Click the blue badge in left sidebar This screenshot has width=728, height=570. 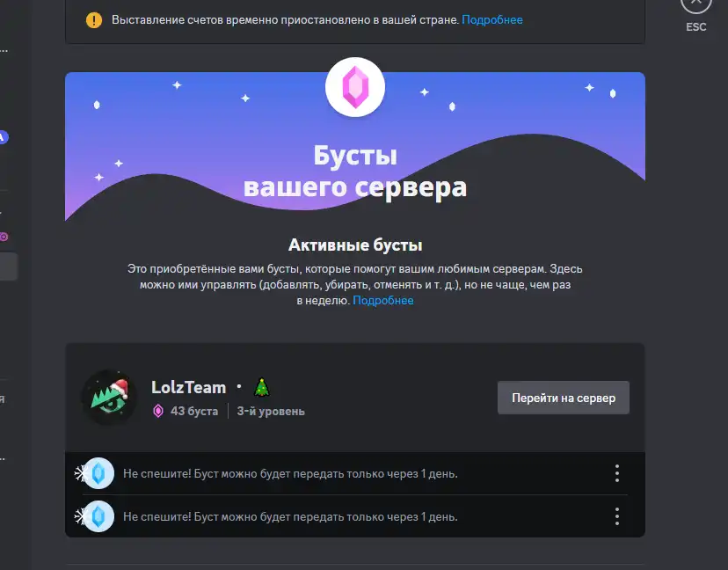[4, 137]
